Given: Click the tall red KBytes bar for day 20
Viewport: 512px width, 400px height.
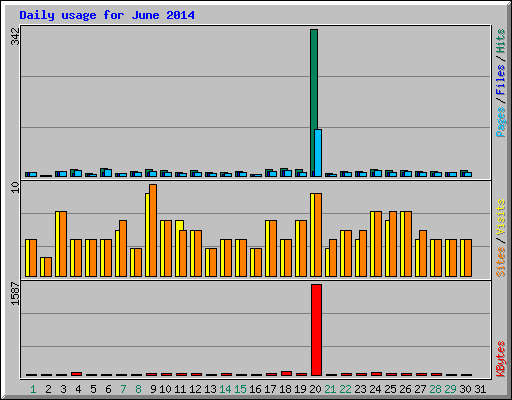Looking at the screenshot, I should pos(316,330).
